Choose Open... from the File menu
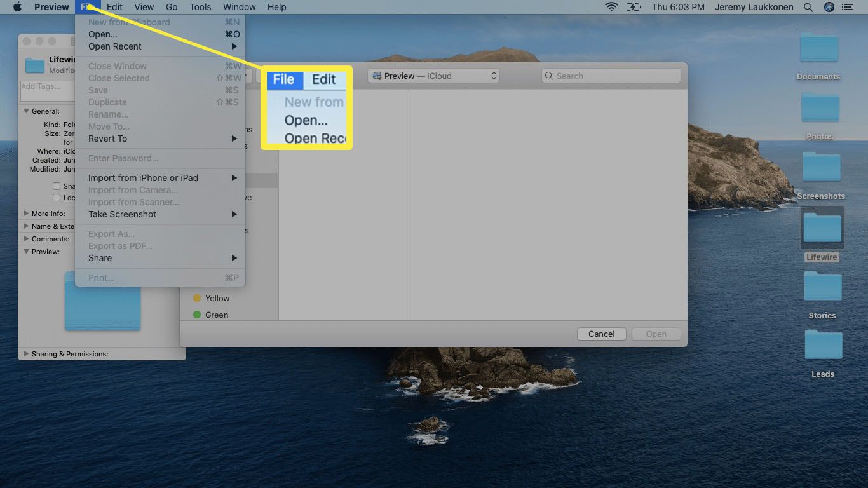868x488 pixels. pos(103,34)
